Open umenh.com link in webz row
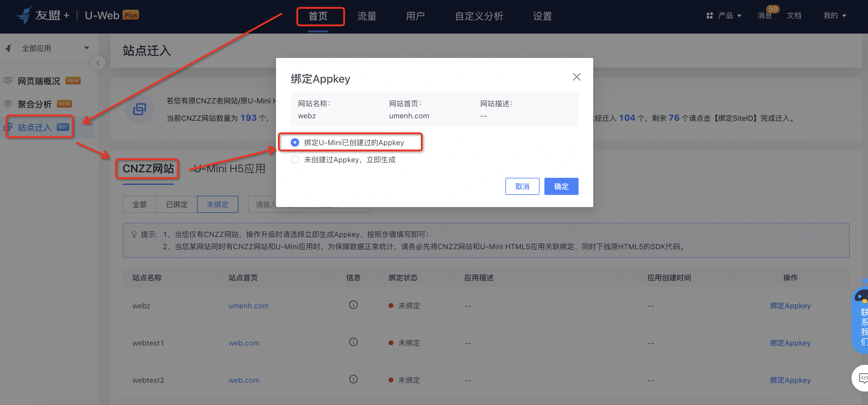 248,306
